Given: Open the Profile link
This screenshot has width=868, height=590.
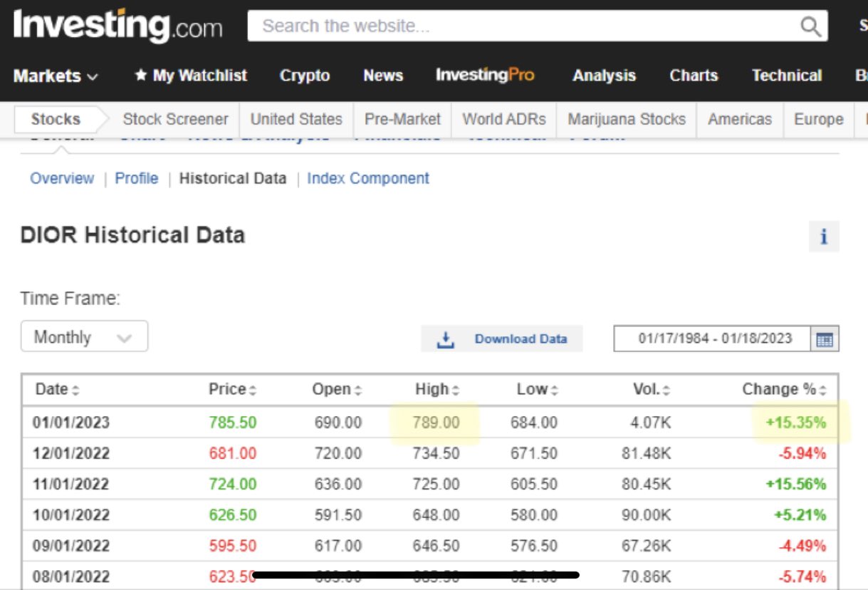Looking at the screenshot, I should tap(137, 178).
